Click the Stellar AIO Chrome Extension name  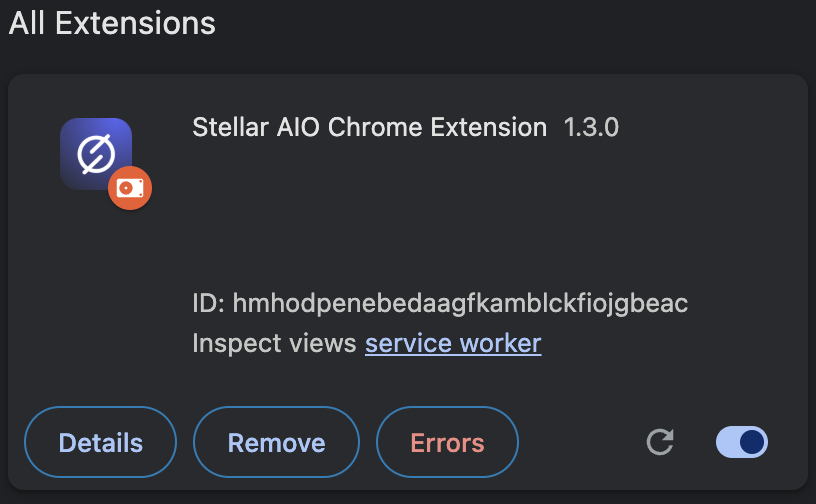click(369, 128)
